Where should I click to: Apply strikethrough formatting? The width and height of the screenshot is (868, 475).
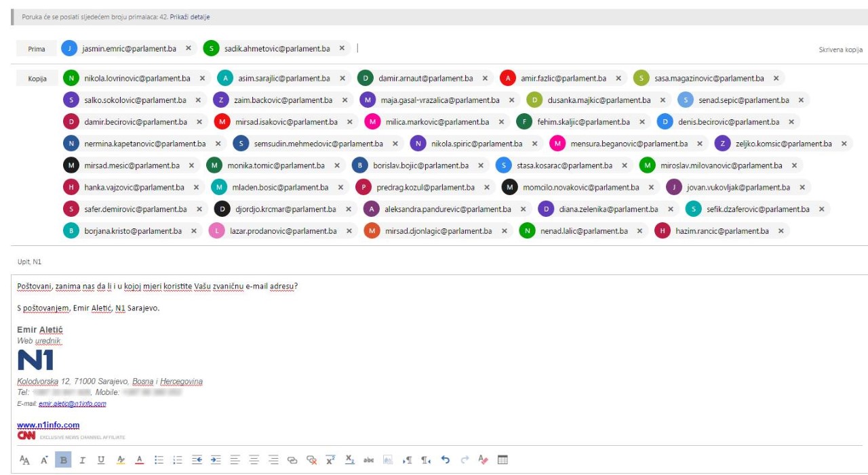(x=368, y=460)
